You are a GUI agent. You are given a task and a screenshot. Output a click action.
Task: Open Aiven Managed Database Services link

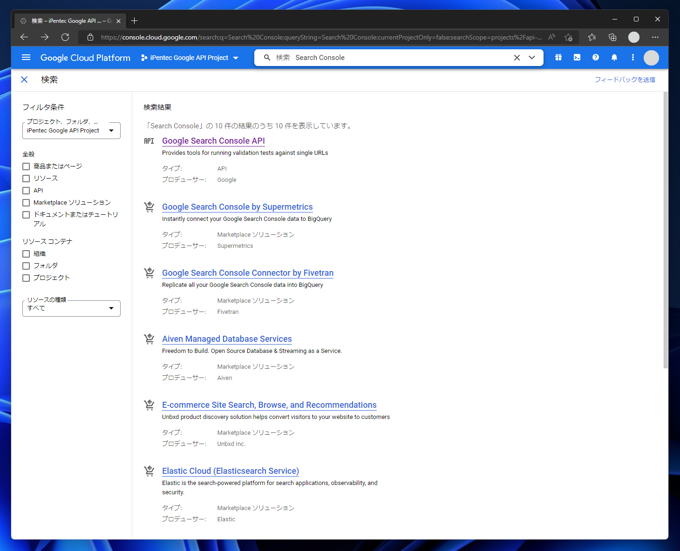point(227,339)
